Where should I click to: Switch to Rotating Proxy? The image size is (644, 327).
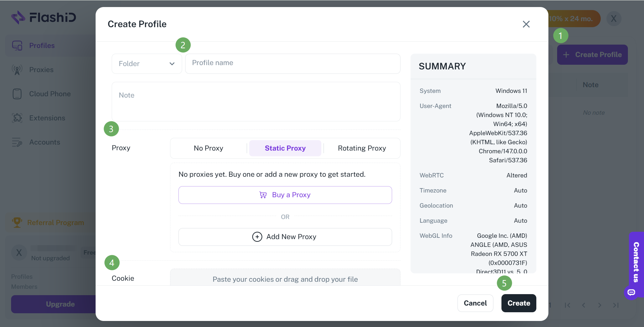[x=362, y=148]
